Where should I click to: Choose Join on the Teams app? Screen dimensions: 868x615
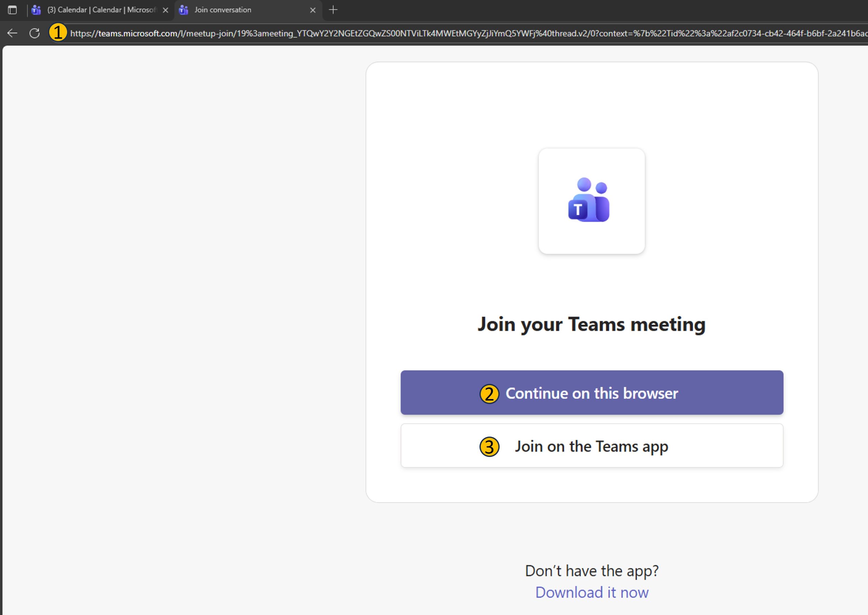592,446
